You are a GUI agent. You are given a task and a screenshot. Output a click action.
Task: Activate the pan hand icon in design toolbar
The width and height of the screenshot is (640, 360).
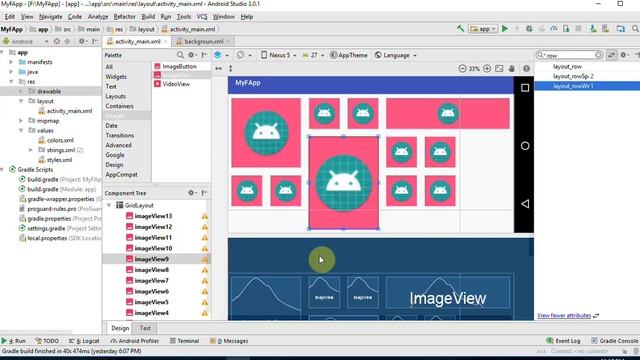click(511, 69)
